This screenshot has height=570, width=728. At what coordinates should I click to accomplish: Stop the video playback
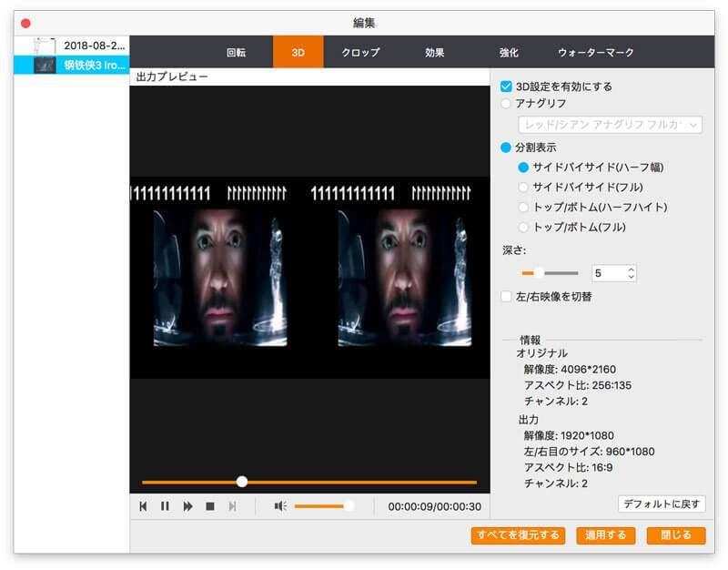point(210,506)
